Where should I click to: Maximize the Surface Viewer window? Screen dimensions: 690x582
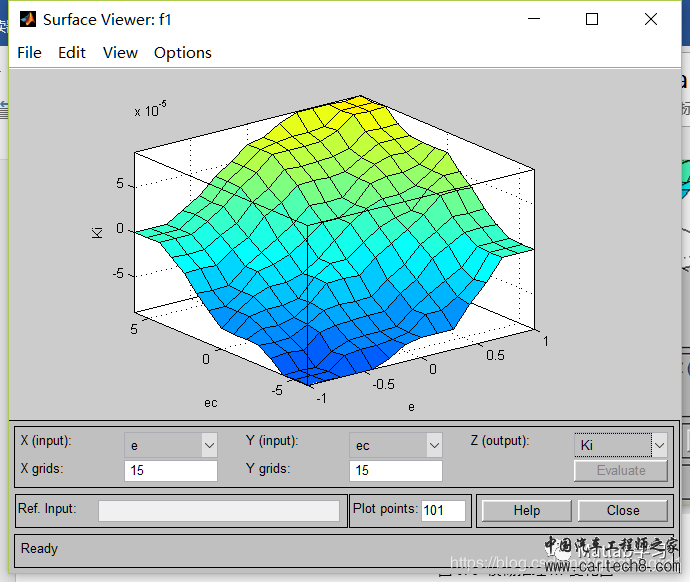[x=592, y=19]
